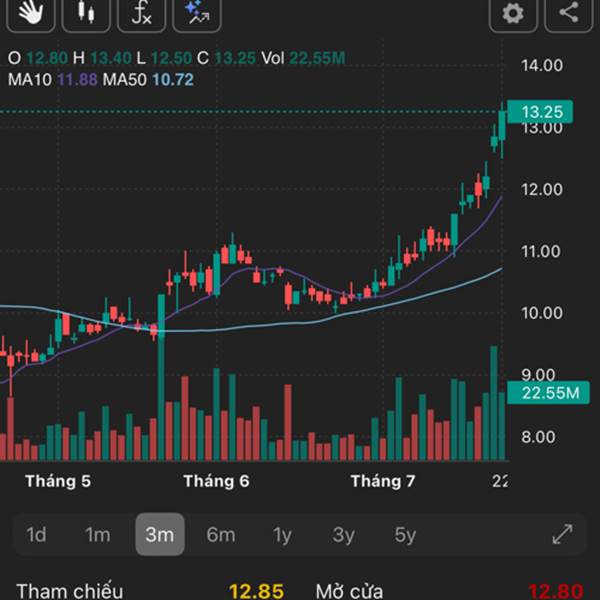Open the candlestick chart type selector
The image size is (600, 600).
click(86, 14)
